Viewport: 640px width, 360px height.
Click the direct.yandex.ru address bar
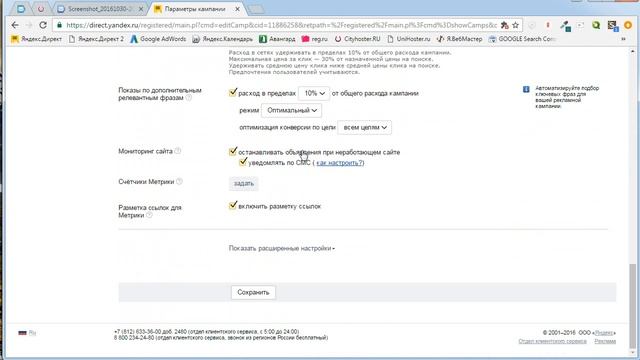(282, 25)
